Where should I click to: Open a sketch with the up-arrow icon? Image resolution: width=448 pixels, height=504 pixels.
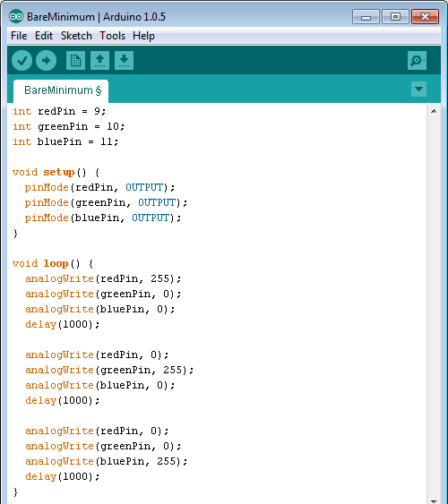(x=99, y=61)
